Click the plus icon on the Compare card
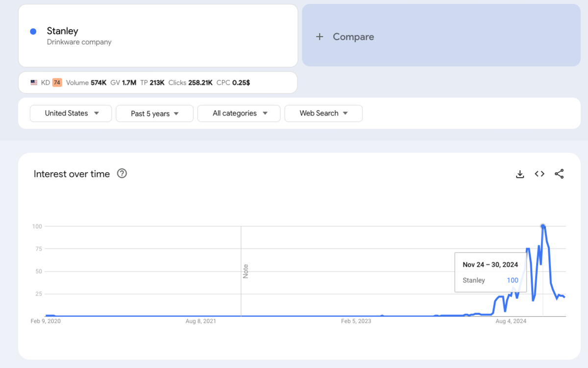This screenshot has height=368, width=588. point(319,37)
